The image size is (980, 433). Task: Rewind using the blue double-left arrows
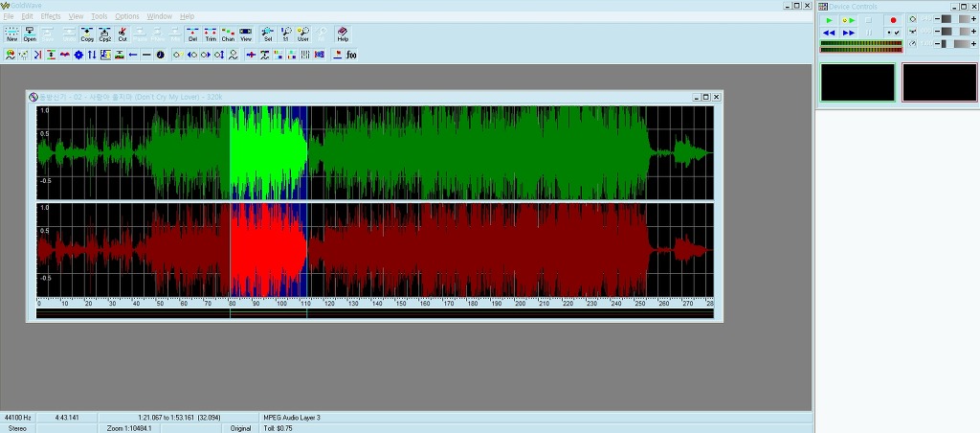pos(829,32)
